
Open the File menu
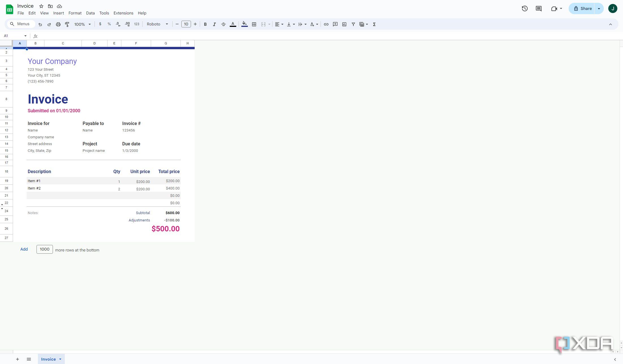(x=21, y=13)
